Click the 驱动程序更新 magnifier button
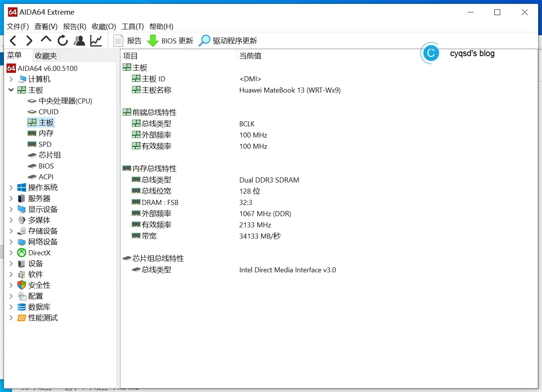 click(228, 41)
